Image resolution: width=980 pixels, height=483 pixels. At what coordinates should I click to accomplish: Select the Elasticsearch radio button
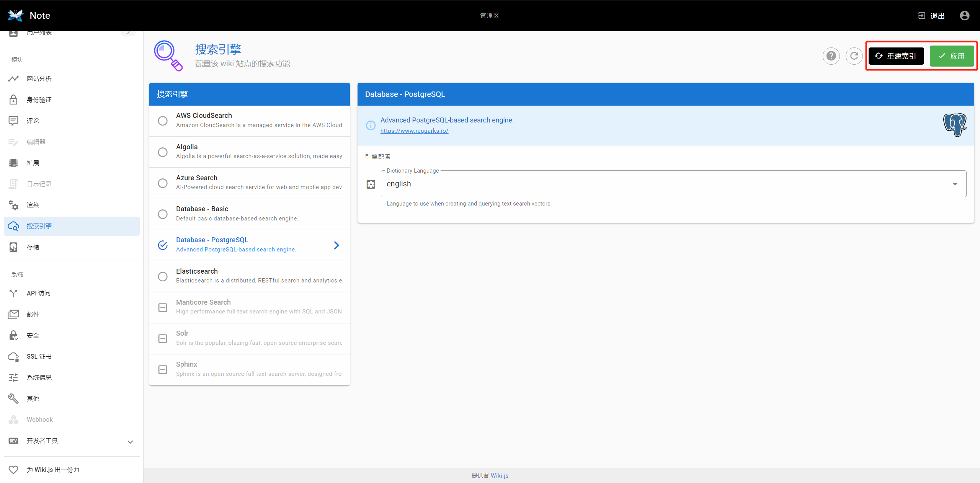(163, 277)
